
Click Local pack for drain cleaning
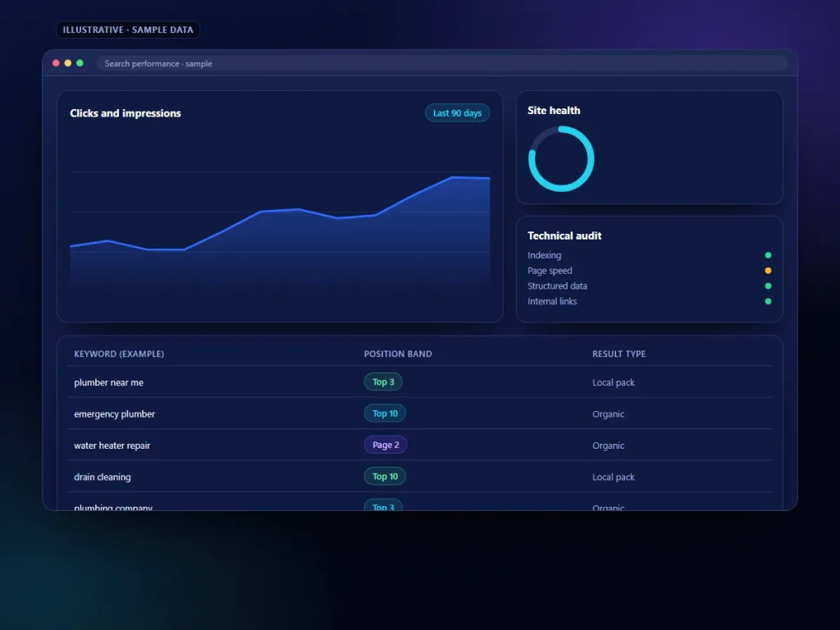coord(614,477)
